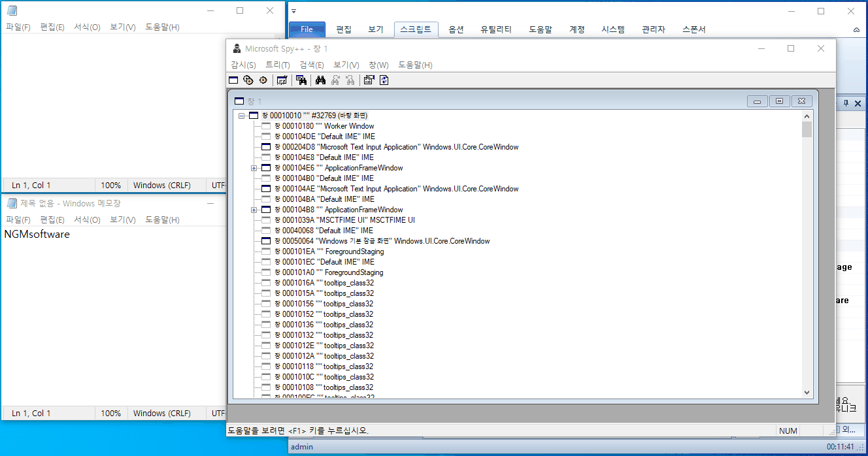Open the 감시(S) menu in Spy++
This screenshot has width=868, height=456.
tap(243, 65)
